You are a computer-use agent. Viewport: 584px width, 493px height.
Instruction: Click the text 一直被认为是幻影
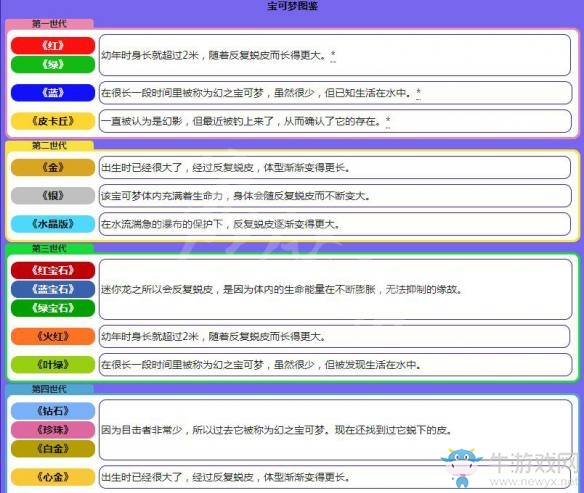[142, 121]
